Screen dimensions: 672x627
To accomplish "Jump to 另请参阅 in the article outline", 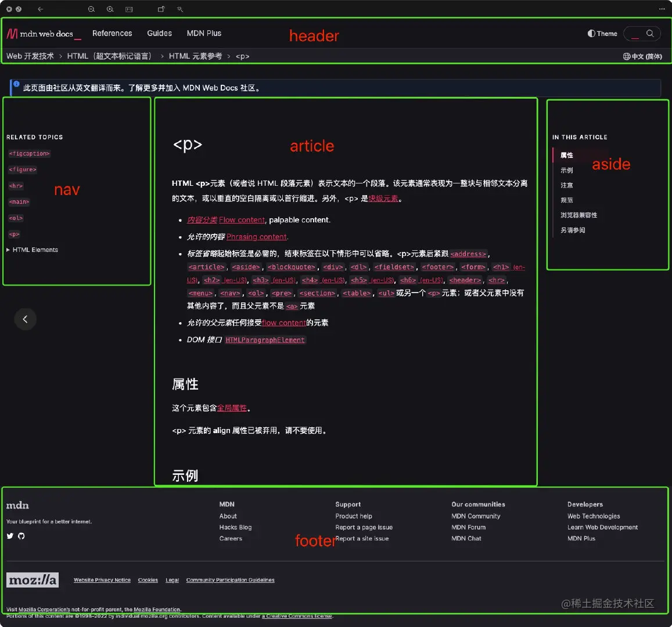I will point(573,230).
